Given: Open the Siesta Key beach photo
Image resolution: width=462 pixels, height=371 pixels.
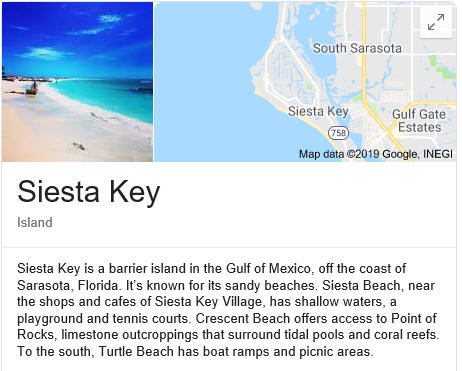Looking at the screenshot, I should pos(77,82).
